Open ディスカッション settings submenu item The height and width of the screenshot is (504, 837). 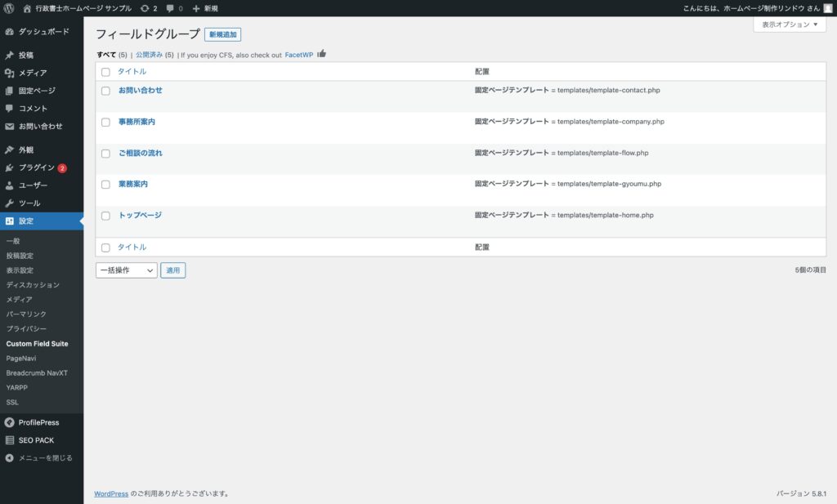33,285
